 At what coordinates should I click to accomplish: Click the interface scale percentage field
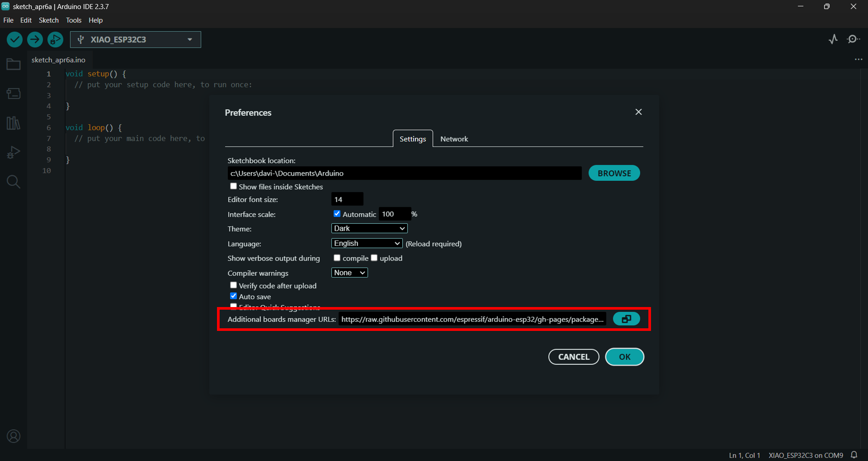[x=394, y=214]
